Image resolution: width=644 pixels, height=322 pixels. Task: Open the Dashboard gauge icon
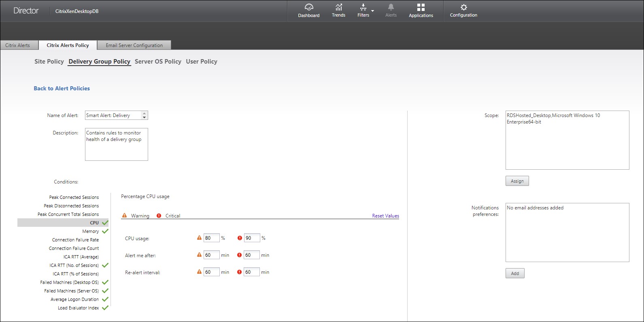[x=309, y=7]
